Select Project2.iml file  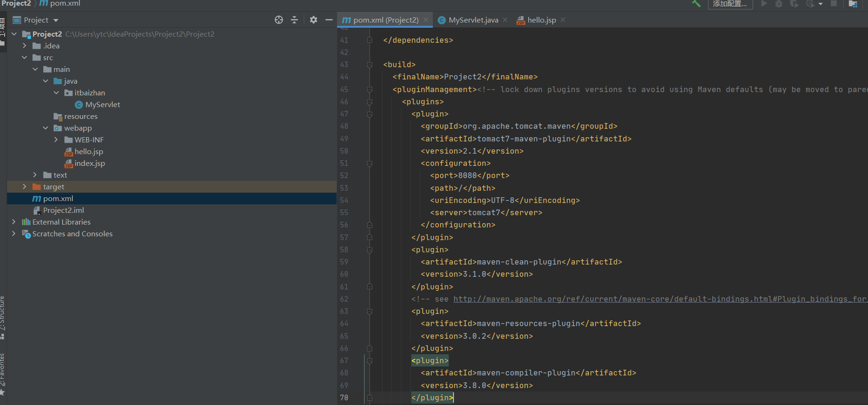tap(63, 210)
